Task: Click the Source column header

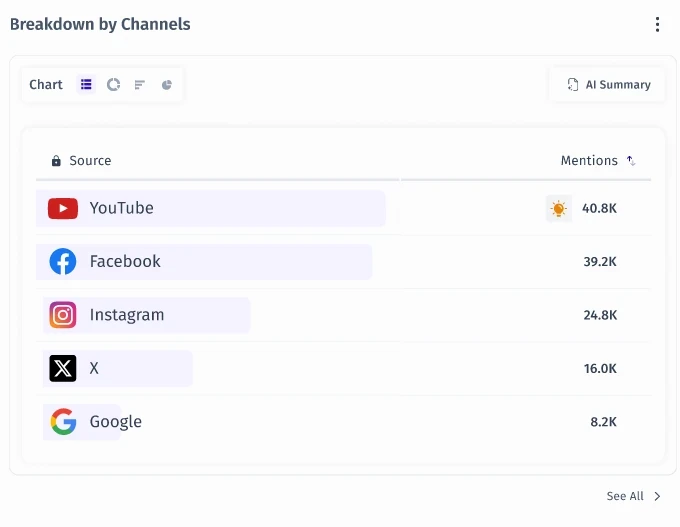Action: pos(90,160)
